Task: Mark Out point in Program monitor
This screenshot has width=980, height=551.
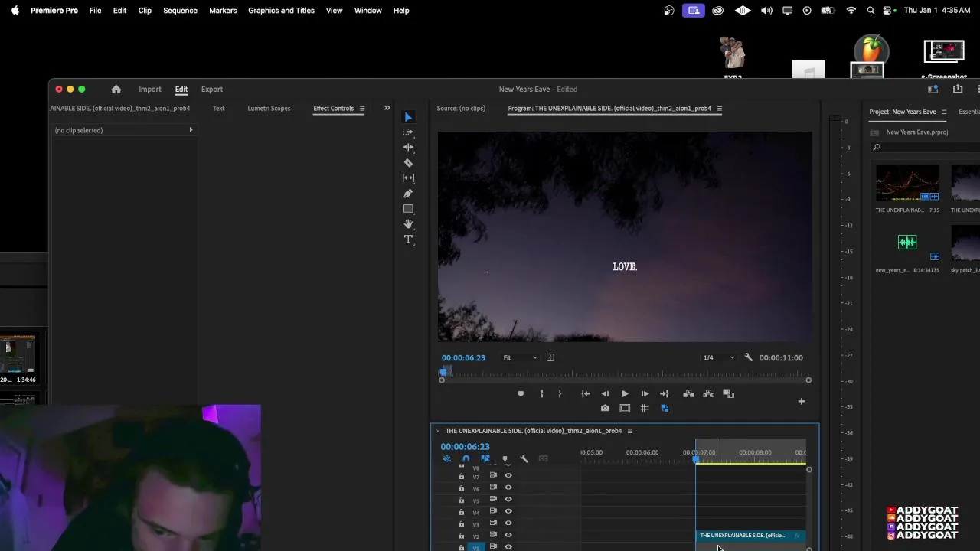Action: pos(560,394)
